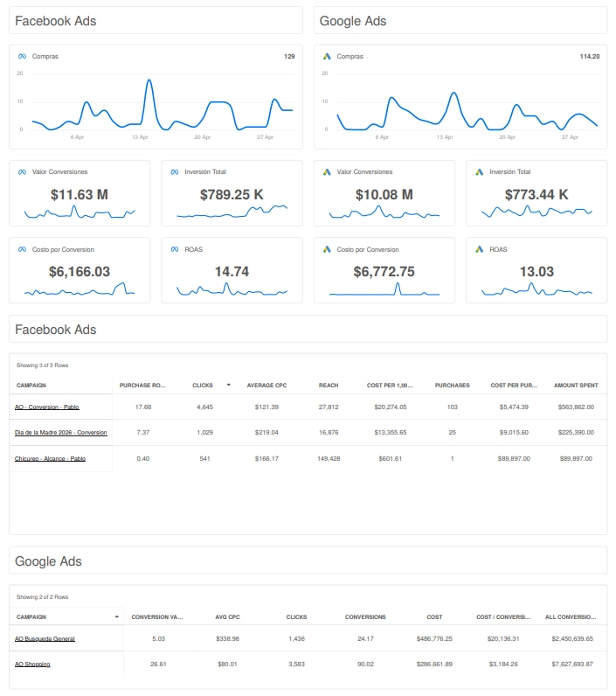The width and height of the screenshot is (616, 696).
Task: Sort Facebook table by AVERAGE CPC header
Action: 266,386
